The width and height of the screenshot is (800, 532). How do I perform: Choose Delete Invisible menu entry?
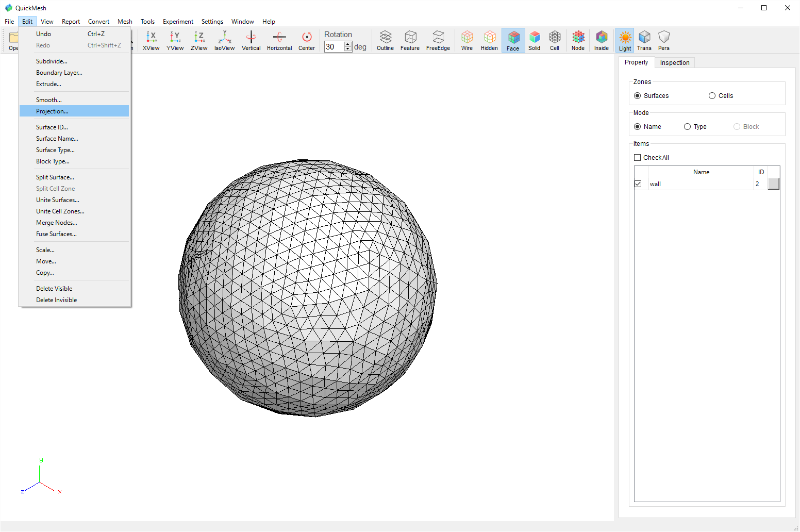click(x=74, y=300)
